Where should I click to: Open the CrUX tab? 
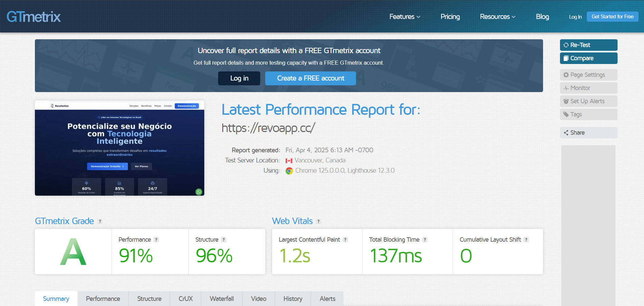click(x=185, y=299)
